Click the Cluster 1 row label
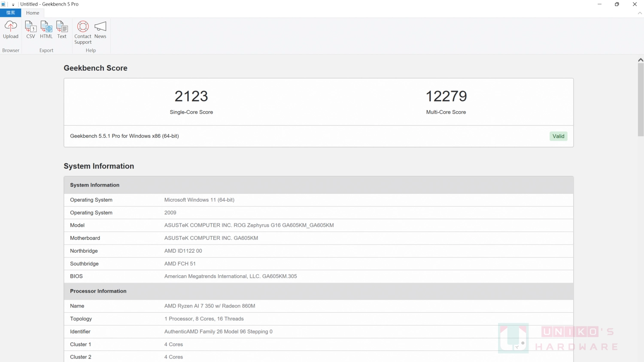Screen dimensions: 644x362 80,344
